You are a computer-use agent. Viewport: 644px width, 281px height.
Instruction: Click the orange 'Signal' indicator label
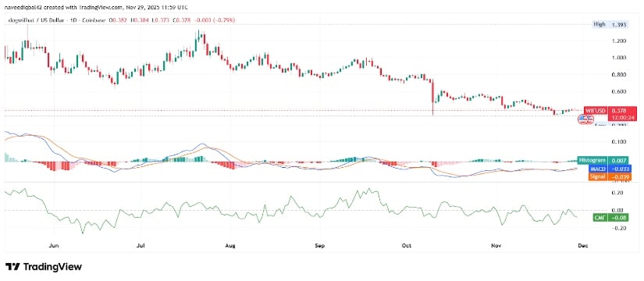598,176
